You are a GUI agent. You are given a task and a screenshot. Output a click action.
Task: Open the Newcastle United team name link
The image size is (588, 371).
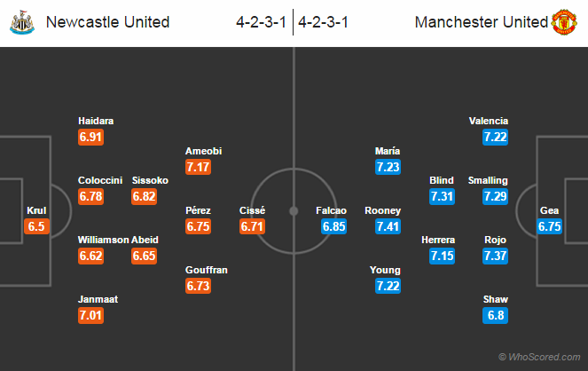tap(107, 22)
